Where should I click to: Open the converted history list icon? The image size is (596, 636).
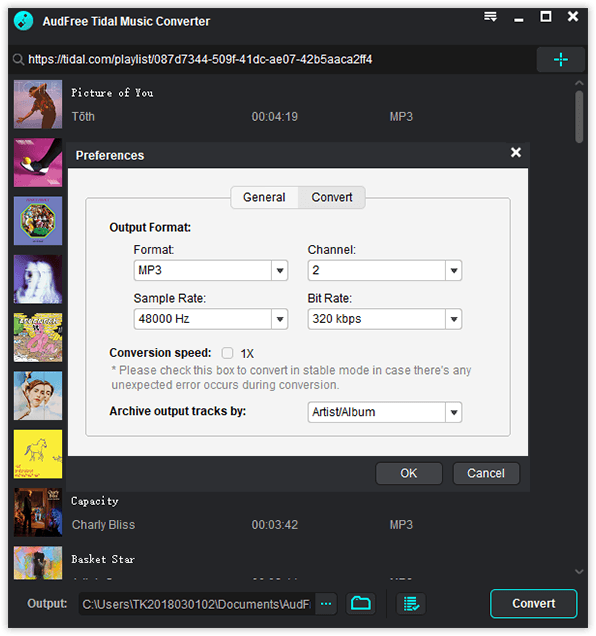point(411,604)
